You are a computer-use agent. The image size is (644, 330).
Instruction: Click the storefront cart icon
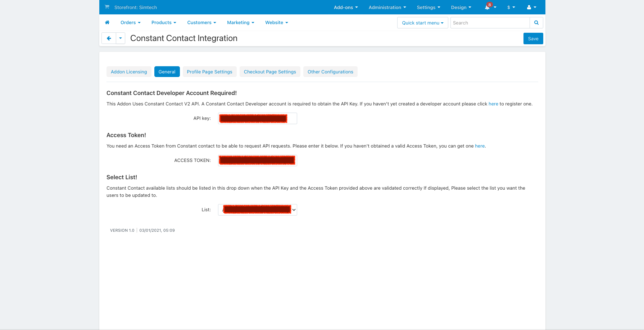coord(107,7)
